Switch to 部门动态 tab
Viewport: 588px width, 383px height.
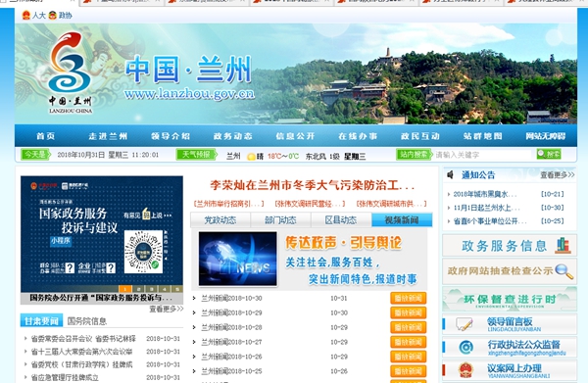[x=280, y=220]
